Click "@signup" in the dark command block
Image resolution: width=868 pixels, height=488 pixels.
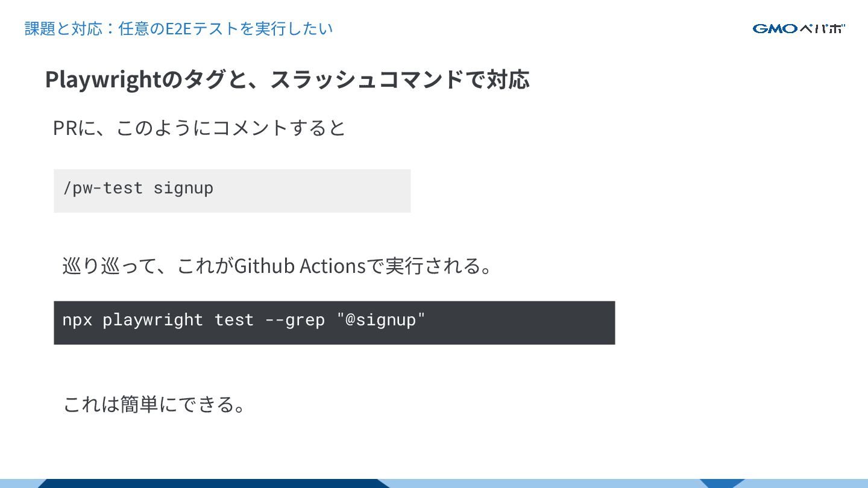(x=380, y=319)
